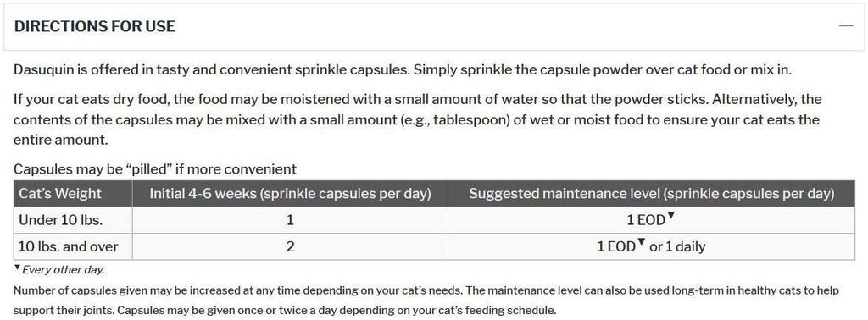The height and width of the screenshot is (320, 868).
Task: Click the triangle superscript in 10 lbs. and over row
Action: point(642,242)
